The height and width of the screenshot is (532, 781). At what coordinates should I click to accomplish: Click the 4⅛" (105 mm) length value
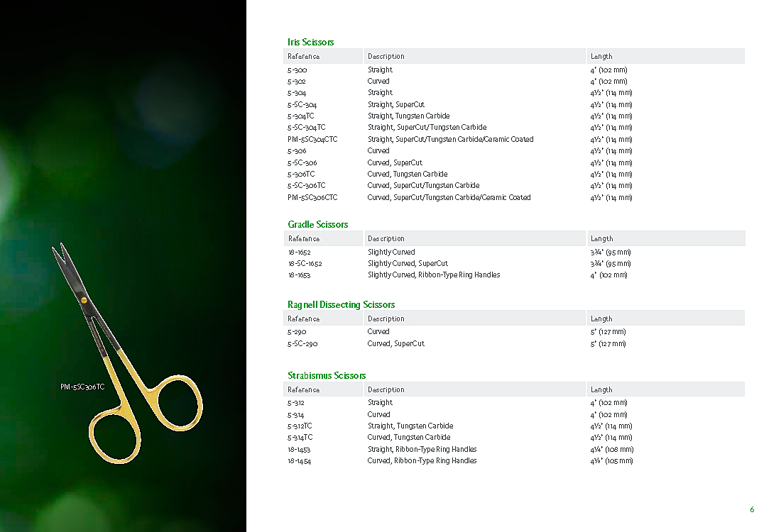click(611, 461)
